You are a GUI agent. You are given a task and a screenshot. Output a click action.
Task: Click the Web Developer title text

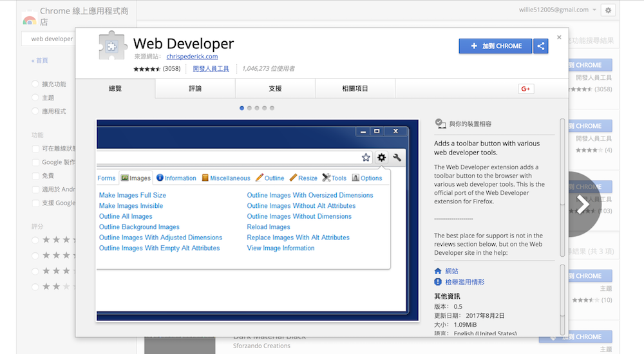pos(184,44)
